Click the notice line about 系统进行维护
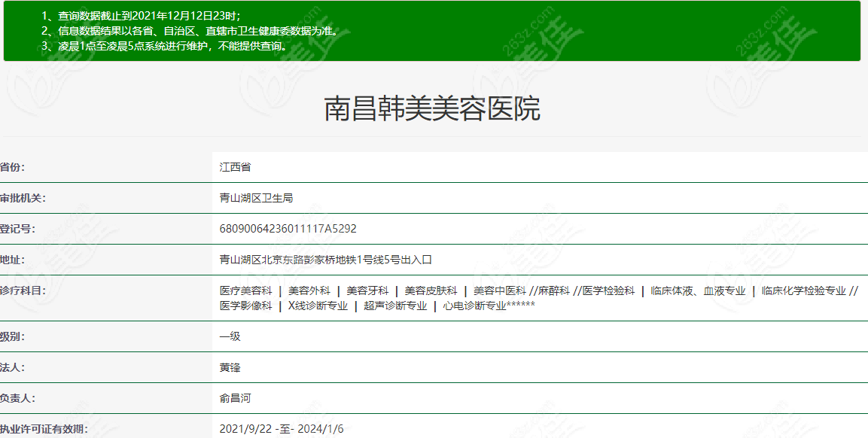 [x=164, y=46]
